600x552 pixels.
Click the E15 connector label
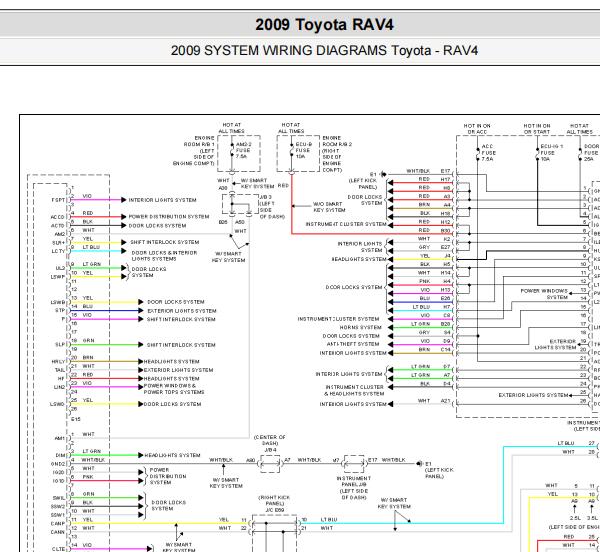point(76,419)
